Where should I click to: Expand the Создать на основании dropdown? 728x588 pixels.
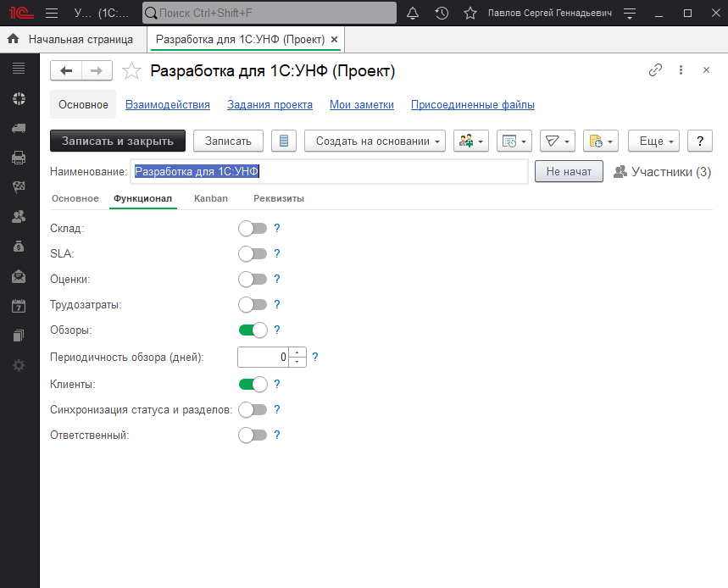[x=375, y=141]
